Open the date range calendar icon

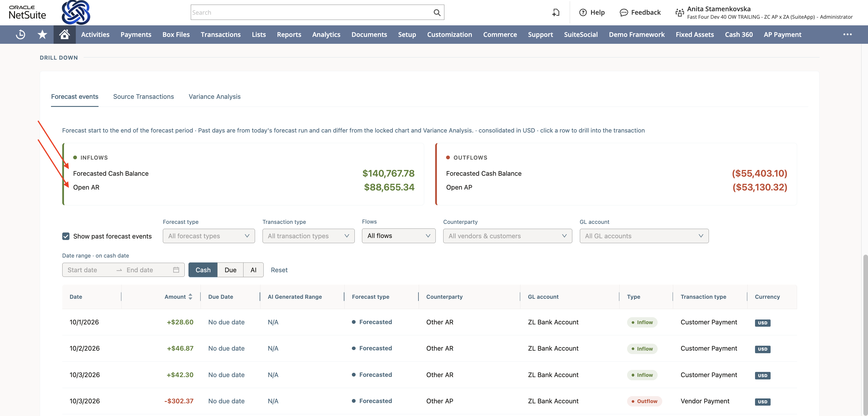click(176, 270)
